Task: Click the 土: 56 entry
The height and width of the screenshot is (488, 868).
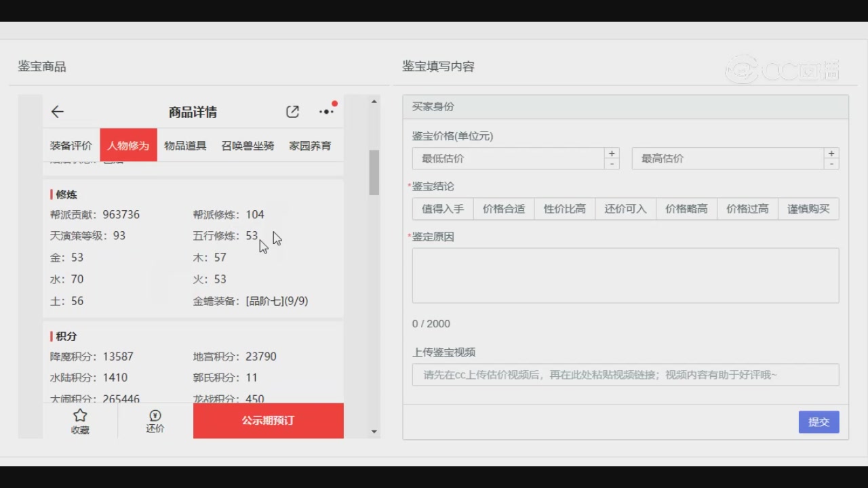Action: coord(66,301)
